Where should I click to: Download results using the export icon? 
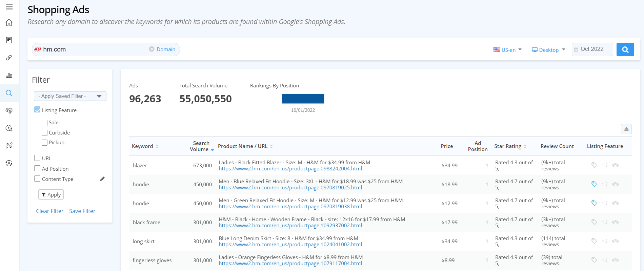[626, 129]
